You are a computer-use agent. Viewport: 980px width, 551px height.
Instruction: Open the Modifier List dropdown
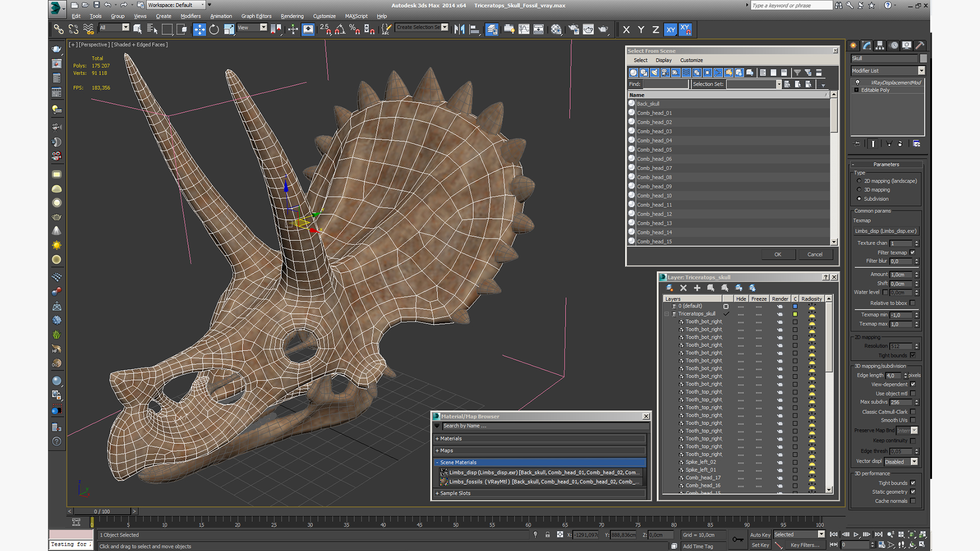pyautogui.click(x=921, y=71)
